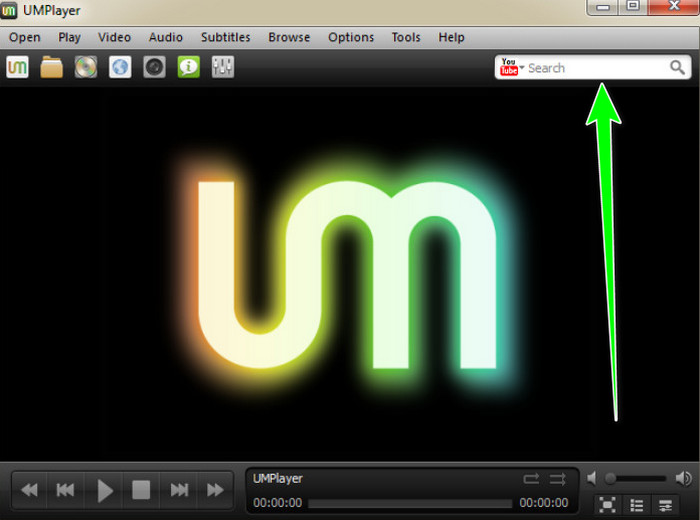Click the elapsed time 00:00:00 readout
700x520 pixels.
tap(277, 503)
